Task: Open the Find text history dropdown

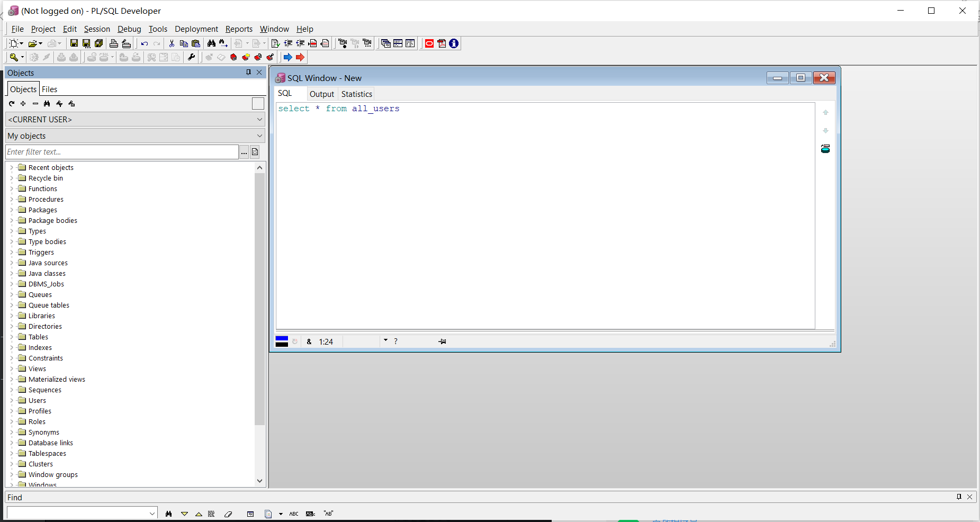Action: tap(152, 514)
